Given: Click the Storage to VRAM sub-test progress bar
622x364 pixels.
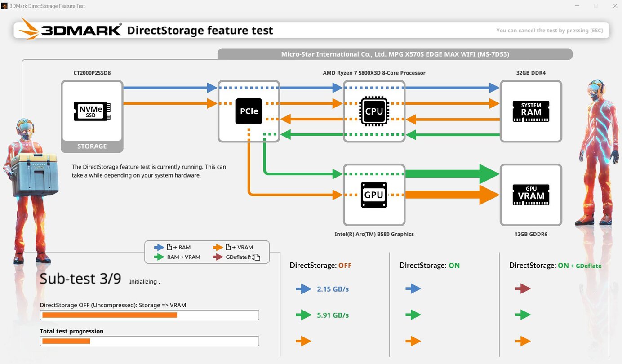Looking at the screenshot, I should tap(150, 315).
